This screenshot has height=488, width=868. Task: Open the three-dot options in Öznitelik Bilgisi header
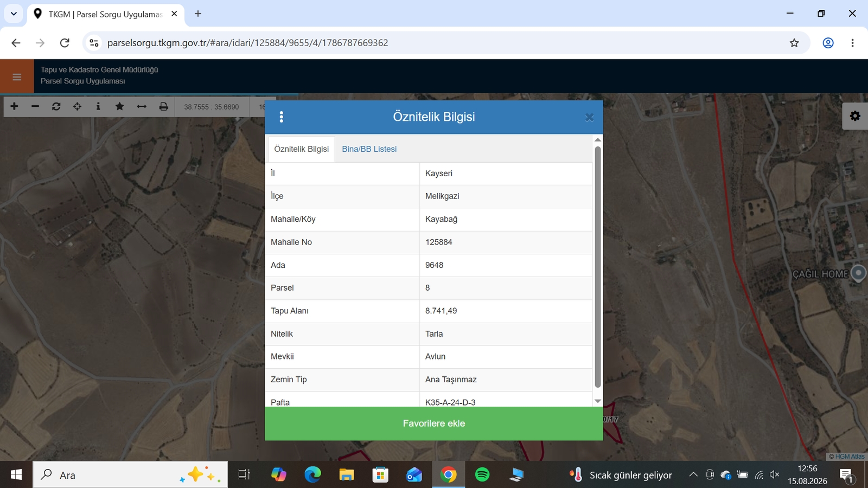281,117
